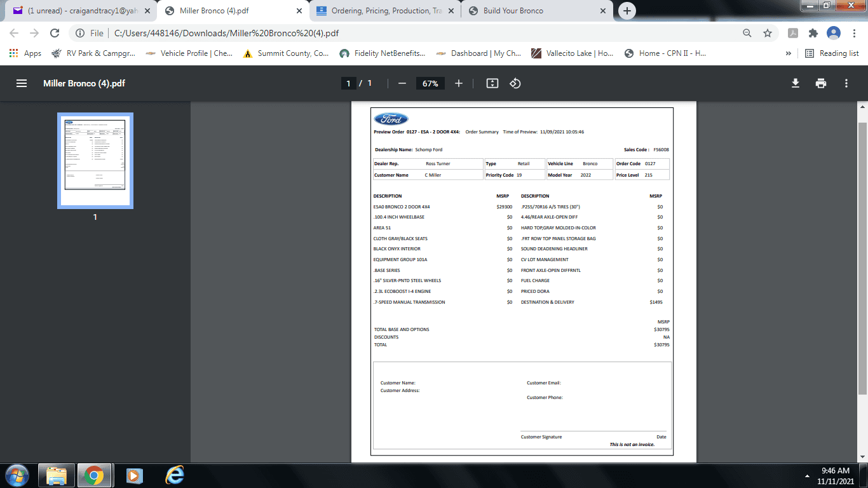
Task: Bookmark this page with the star
Action: 768,33
